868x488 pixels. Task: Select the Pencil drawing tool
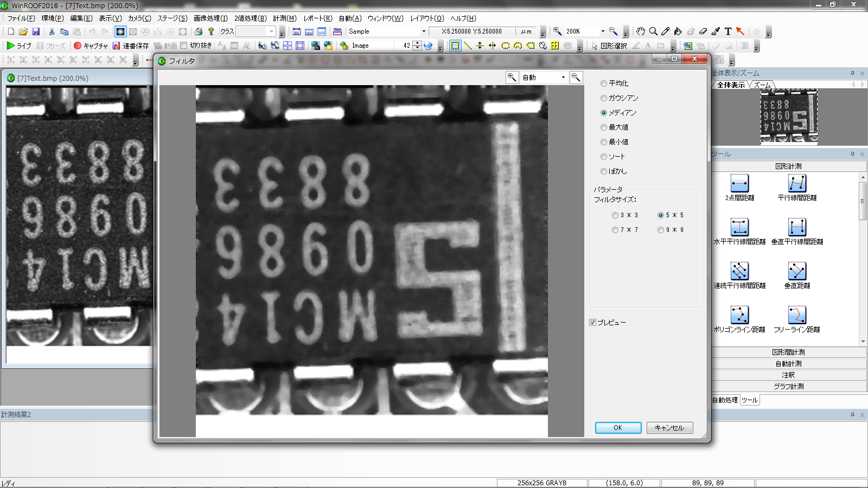[666, 31]
